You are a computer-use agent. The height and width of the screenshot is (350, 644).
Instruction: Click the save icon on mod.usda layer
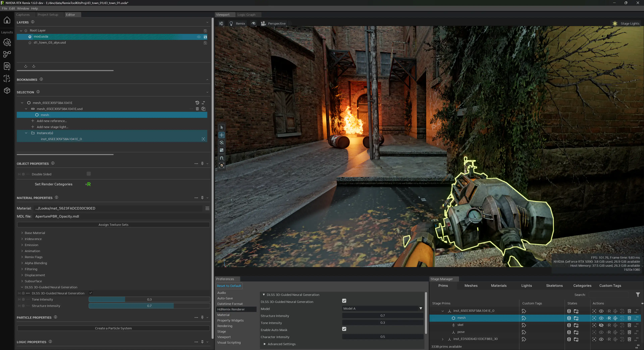[205, 37]
